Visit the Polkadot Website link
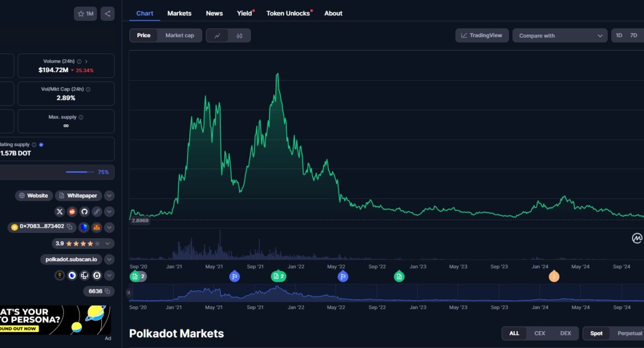Image resolution: width=644 pixels, height=348 pixels. tap(33, 196)
